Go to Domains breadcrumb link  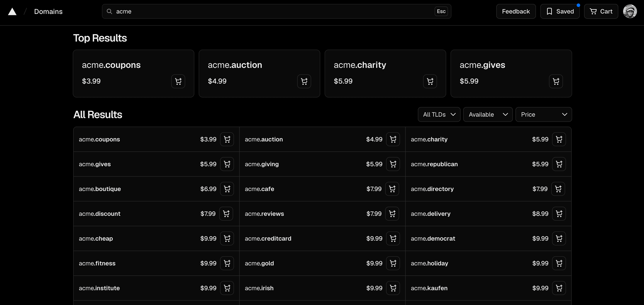pyautogui.click(x=48, y=12)
